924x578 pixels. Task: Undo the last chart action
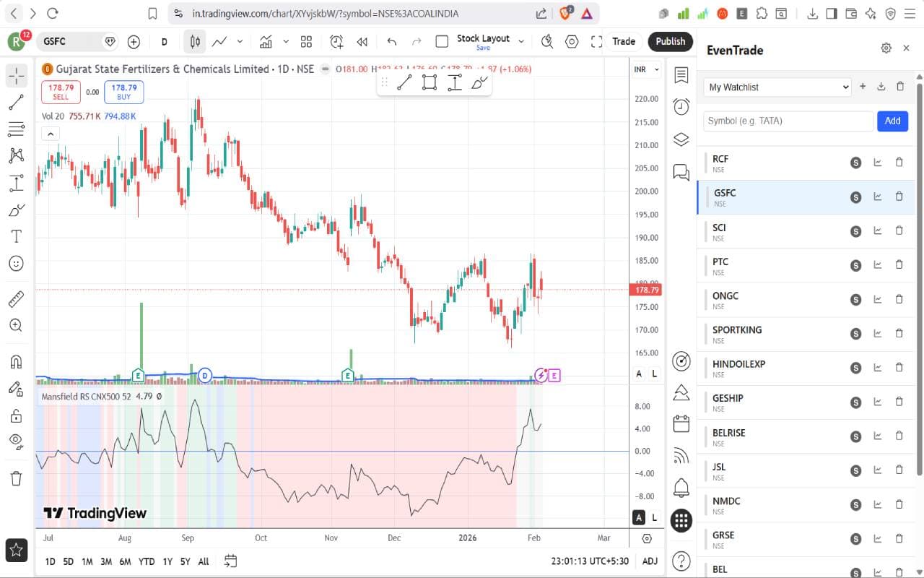392,42
